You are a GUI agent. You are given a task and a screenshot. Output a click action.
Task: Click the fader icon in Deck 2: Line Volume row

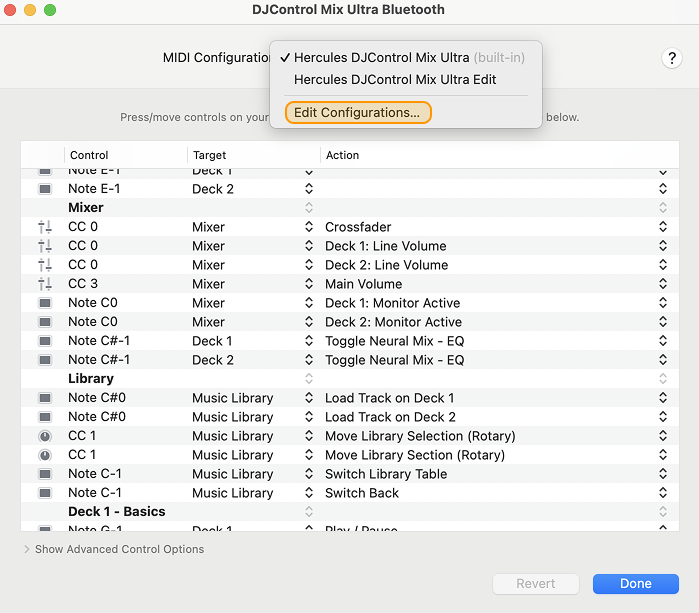(x=45, y=265)
